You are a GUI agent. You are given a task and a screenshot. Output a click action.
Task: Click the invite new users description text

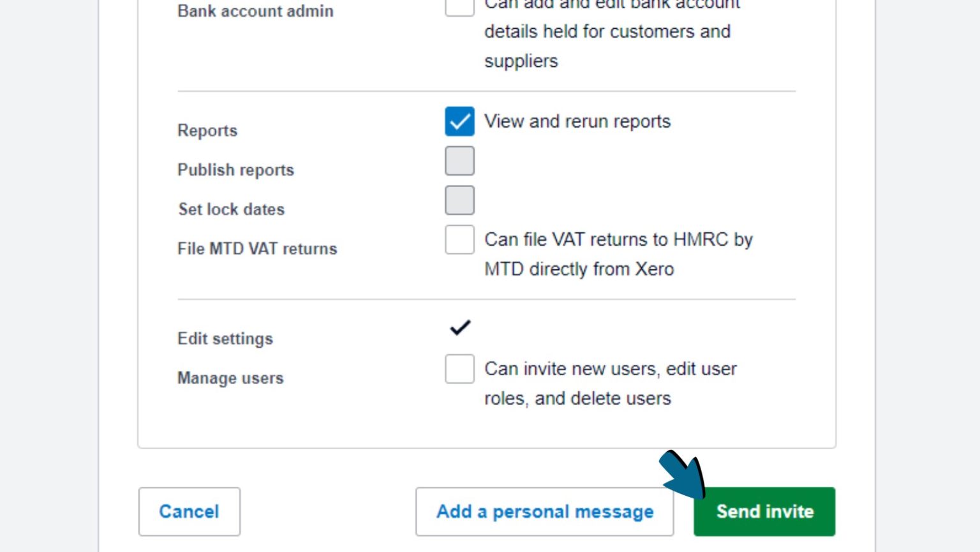click(609, 383)
